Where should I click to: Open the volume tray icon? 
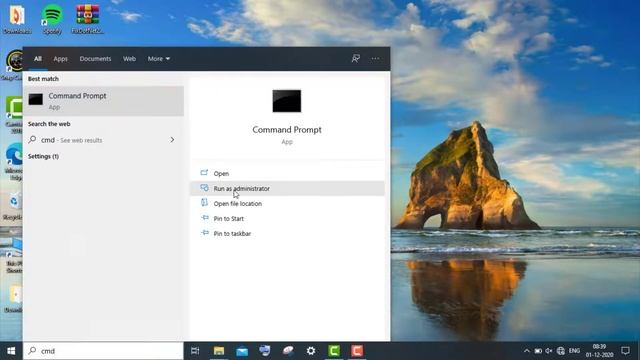point(549,351)
